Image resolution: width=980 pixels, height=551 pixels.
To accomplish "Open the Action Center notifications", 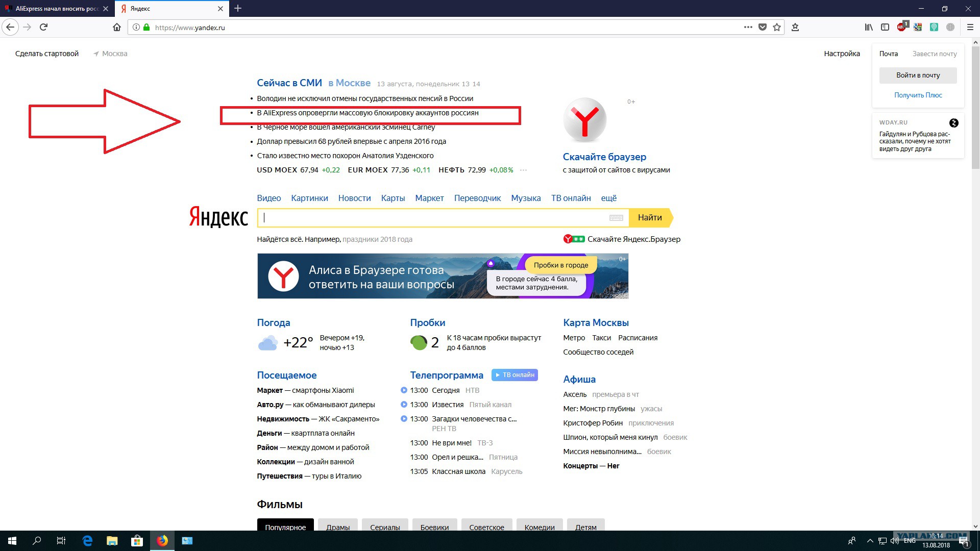I will click(964, 541).
